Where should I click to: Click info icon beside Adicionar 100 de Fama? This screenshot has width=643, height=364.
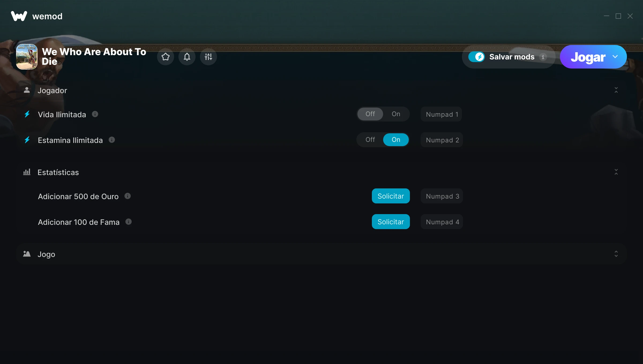(x=129, y=222)
